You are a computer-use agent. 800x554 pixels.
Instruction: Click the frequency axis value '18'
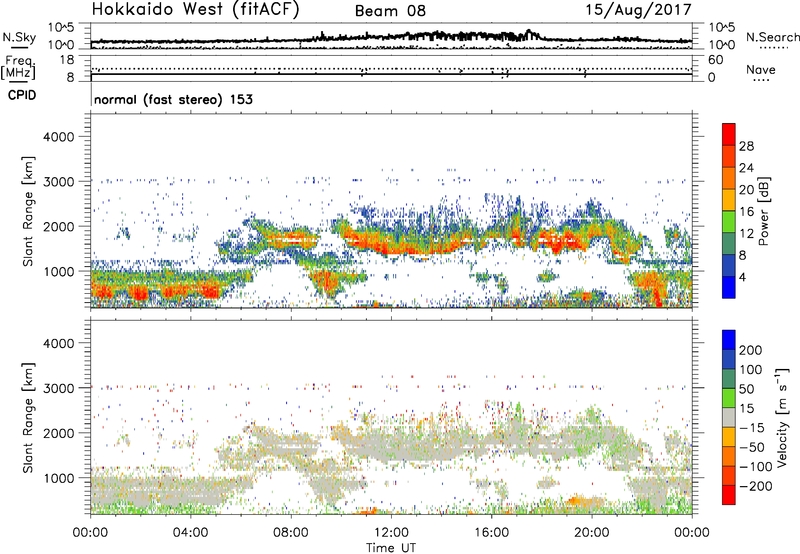click(x=67, y=60)
